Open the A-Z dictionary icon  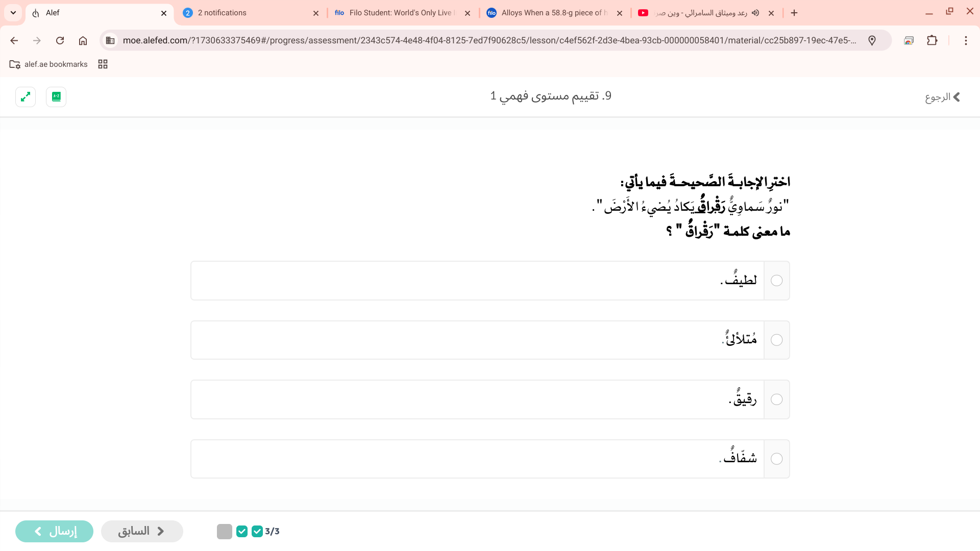[56, 96]
